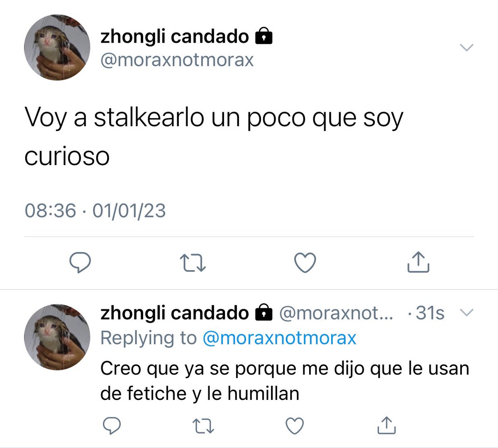Open cat avatar of reply tweet

click(x=57, y=337)
